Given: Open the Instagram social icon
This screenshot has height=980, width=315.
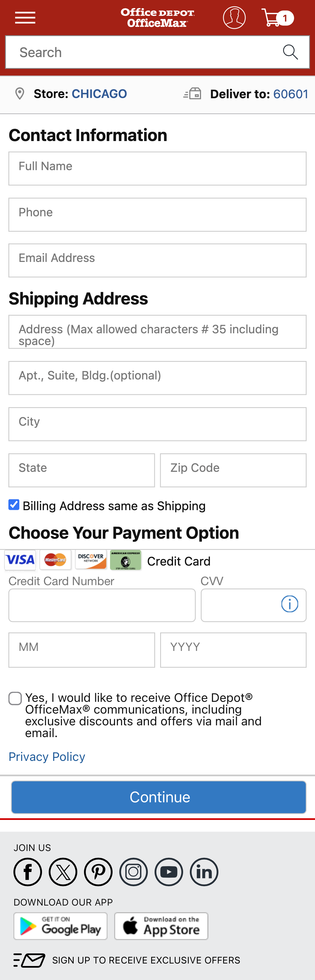Looking at the screenshot, I should pyautogui.click(x=134, y=872).
